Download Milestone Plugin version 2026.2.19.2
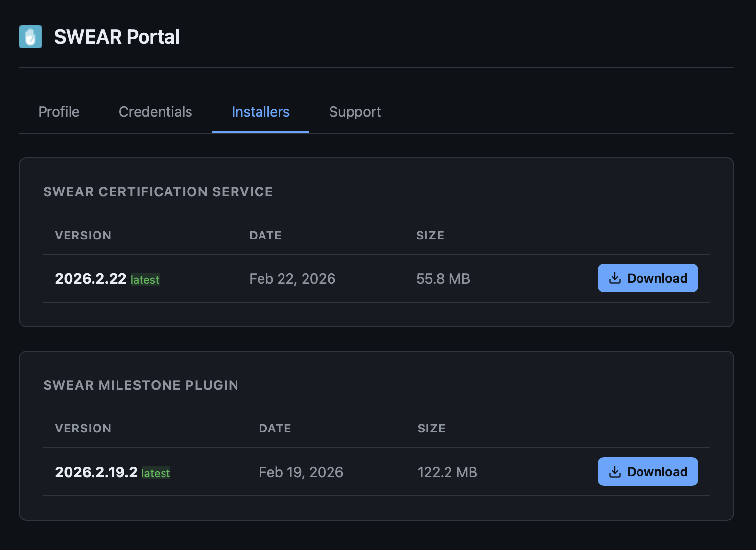The width and height of the screenshot is (756, 550). [x=647, y=472]
